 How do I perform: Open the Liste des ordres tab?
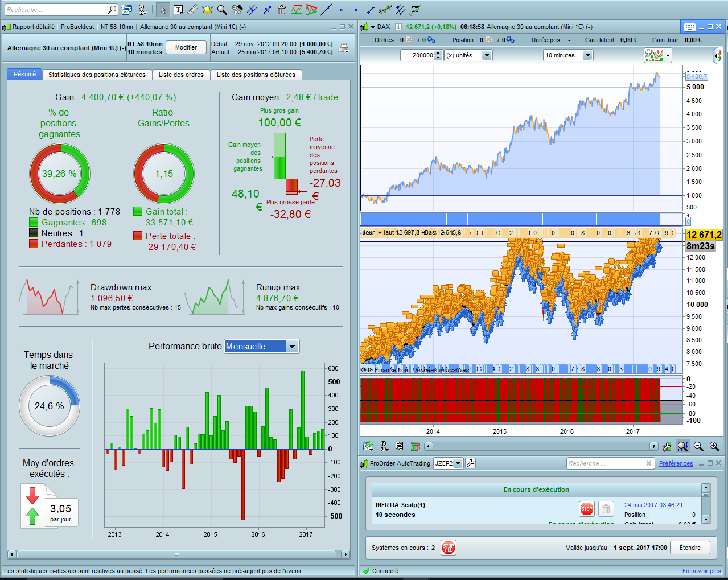coord(181,75)
